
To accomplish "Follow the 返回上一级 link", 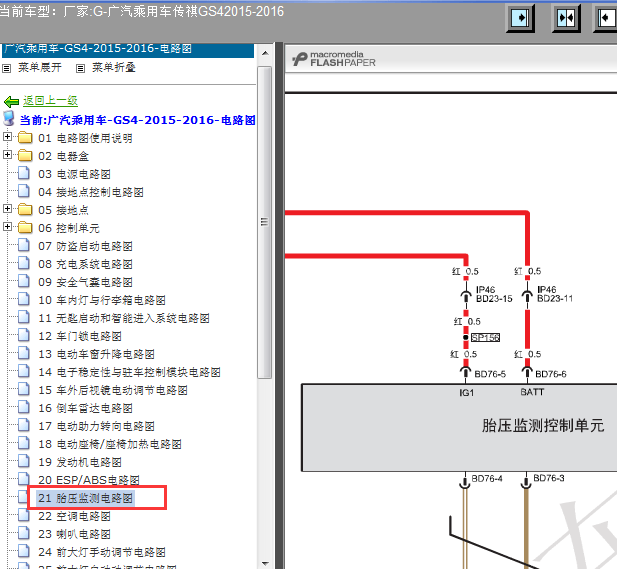I will 50,101.
